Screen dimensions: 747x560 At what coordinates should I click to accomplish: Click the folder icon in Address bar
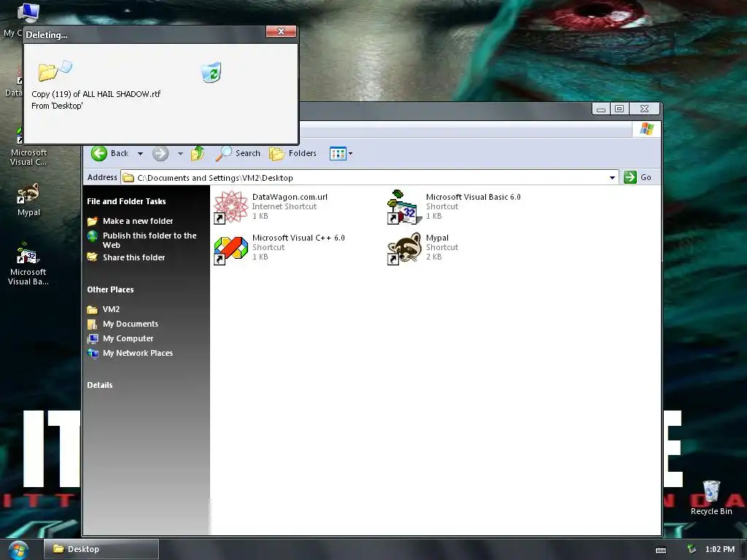click(128, 178)
